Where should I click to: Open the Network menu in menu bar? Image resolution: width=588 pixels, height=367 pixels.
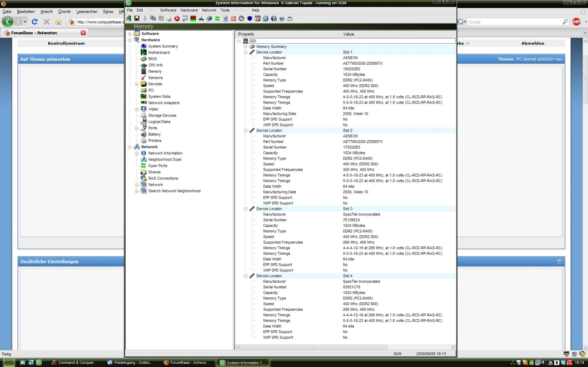(x=209, y=10)
